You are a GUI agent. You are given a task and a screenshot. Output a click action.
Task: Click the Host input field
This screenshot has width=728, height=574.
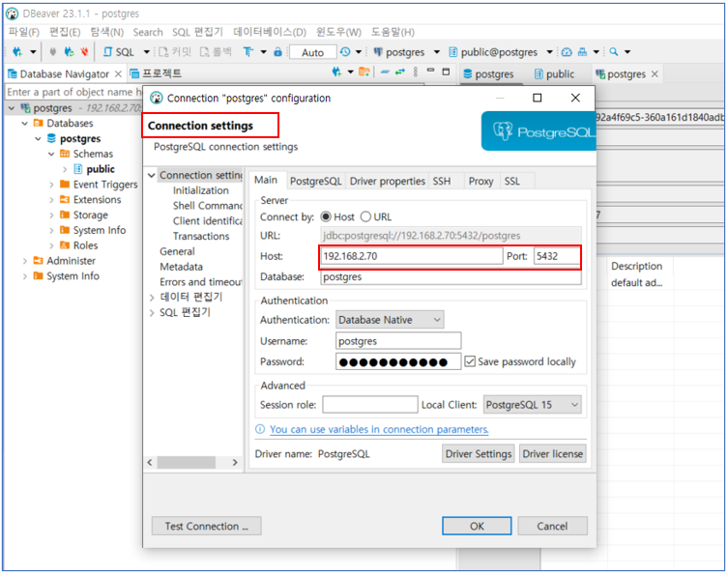411,256
